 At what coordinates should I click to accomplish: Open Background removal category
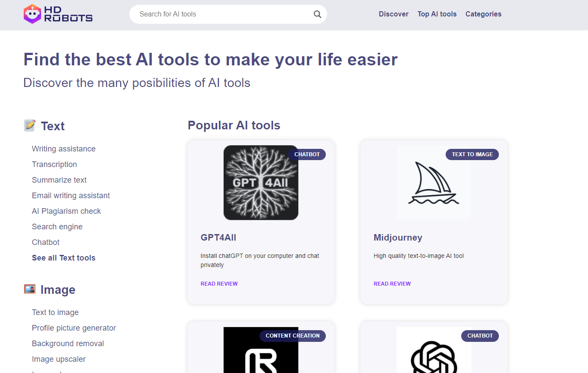tap(68, 344)
